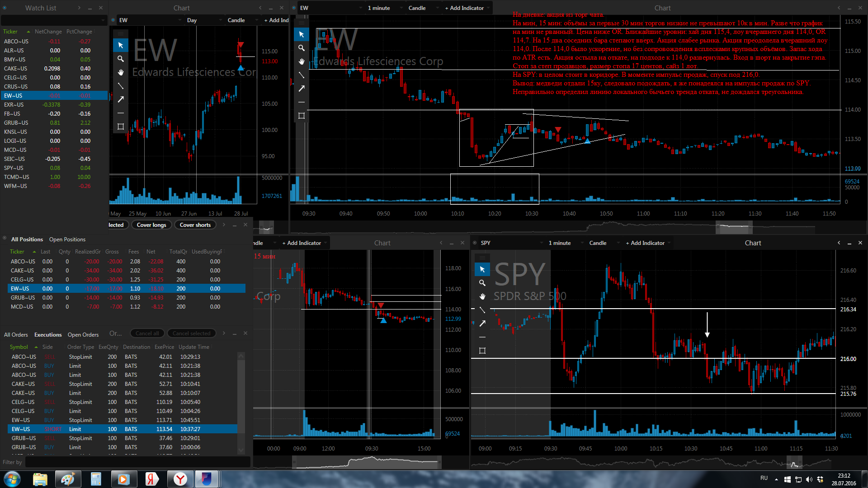
Task: Toggle the radio button beside All Positions
Action: (x=5, y=238)
